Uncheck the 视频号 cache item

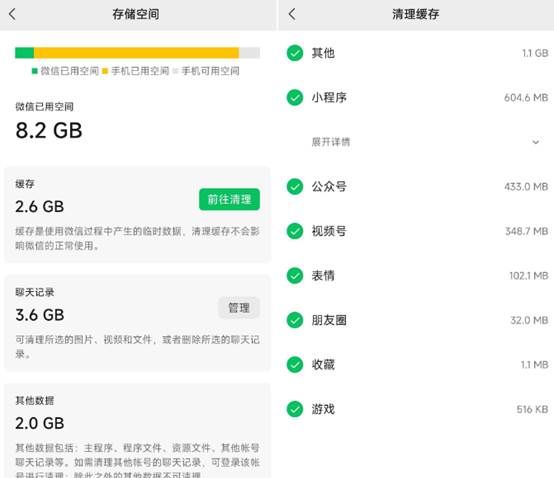pos(295,231)
